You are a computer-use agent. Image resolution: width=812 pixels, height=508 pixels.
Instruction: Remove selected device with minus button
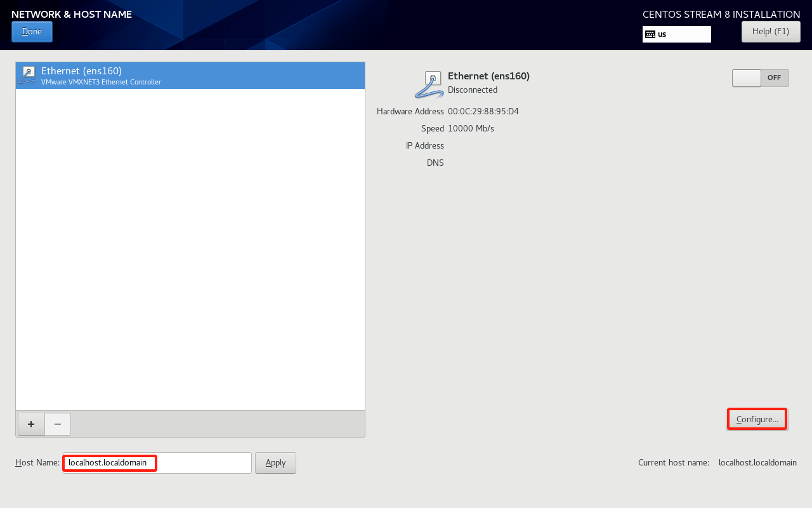click(x=58, y=424)
